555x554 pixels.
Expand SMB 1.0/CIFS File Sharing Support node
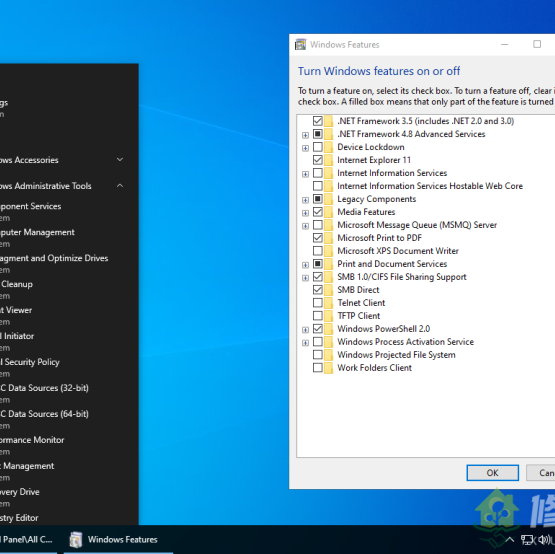click(305, 278)
